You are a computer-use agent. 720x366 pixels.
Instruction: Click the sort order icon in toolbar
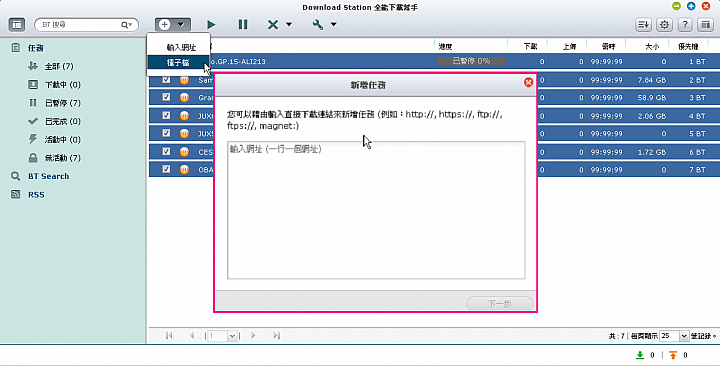[643, 25]
